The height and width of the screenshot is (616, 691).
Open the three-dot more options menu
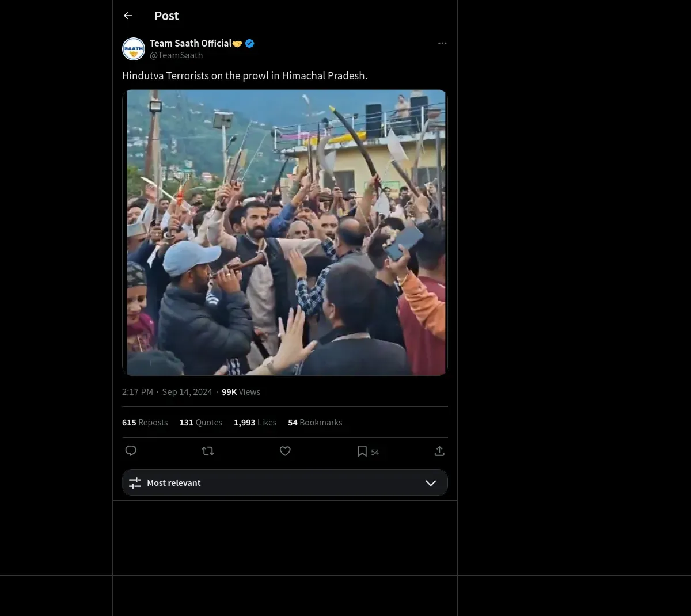point(442,44)
